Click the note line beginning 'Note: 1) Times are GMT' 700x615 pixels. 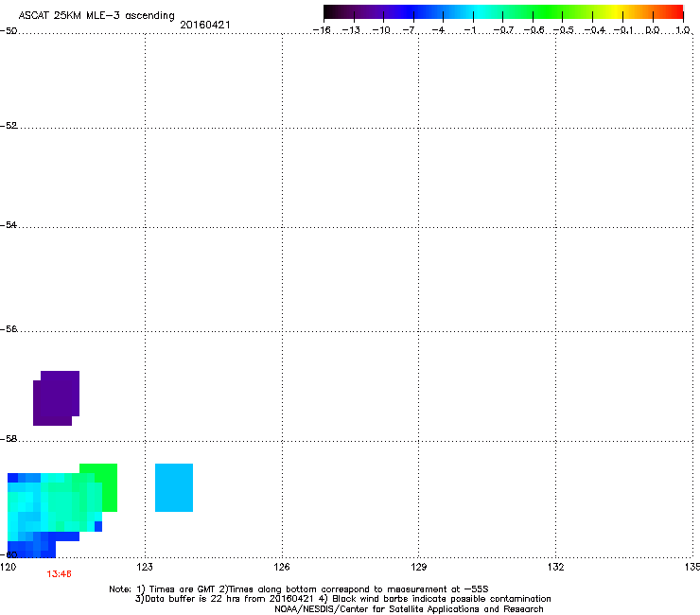[x=299, y=589]
